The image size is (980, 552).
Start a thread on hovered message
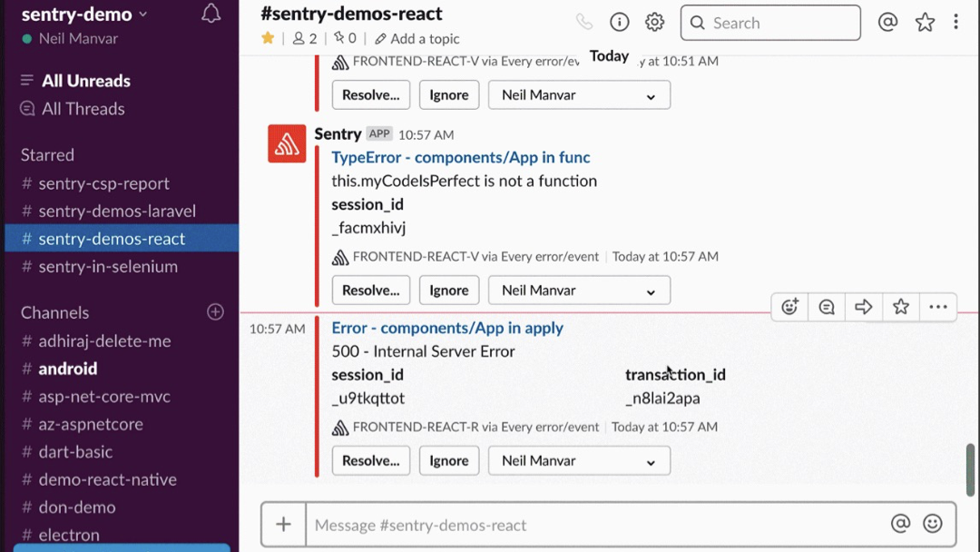pos(827,307)
